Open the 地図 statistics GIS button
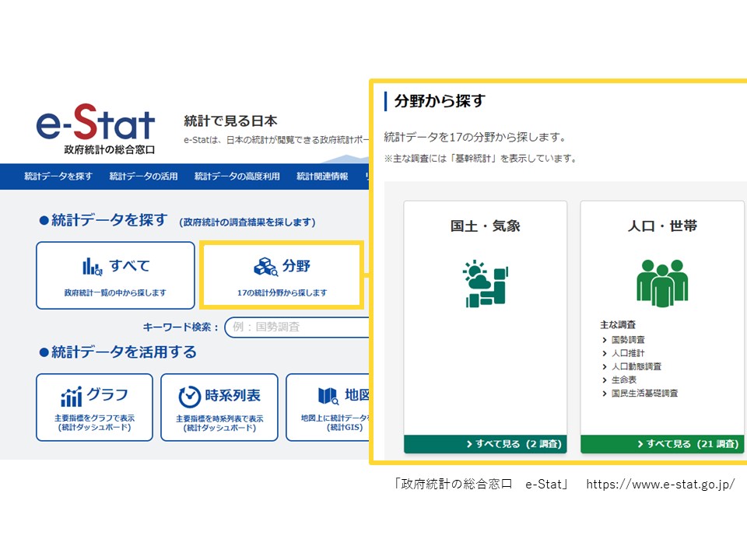 pyautogui.click(x=328, y=408)
